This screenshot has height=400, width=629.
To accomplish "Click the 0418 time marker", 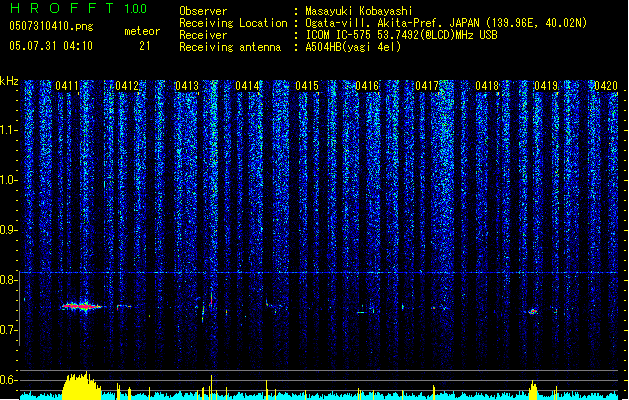I will click(x=487, y=86).
